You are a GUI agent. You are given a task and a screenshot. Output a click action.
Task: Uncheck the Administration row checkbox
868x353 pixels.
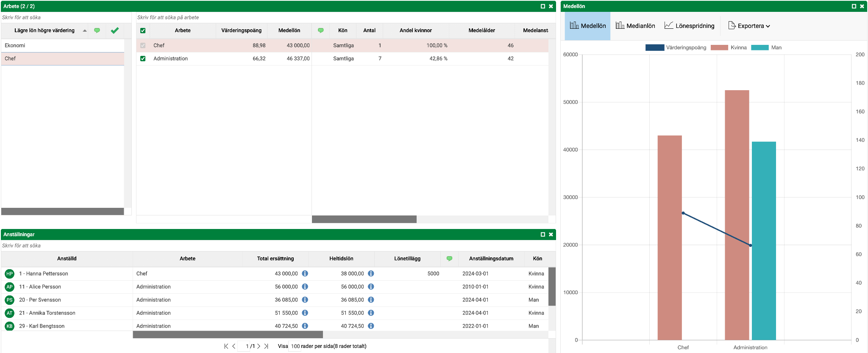(143, 58)
